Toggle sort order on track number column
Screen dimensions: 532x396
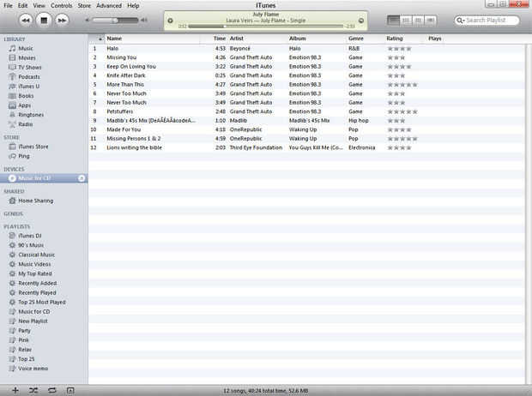pyautogui.click(x=96, y=39)
